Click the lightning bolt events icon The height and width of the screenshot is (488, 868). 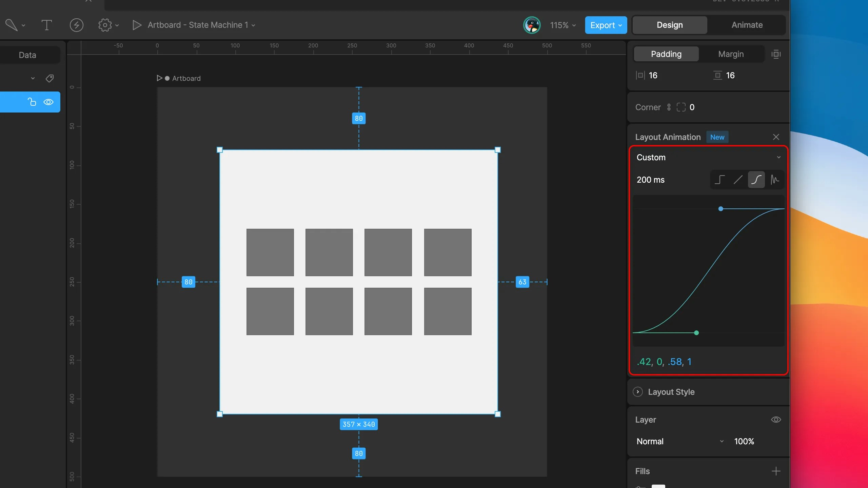click(76, 25)
